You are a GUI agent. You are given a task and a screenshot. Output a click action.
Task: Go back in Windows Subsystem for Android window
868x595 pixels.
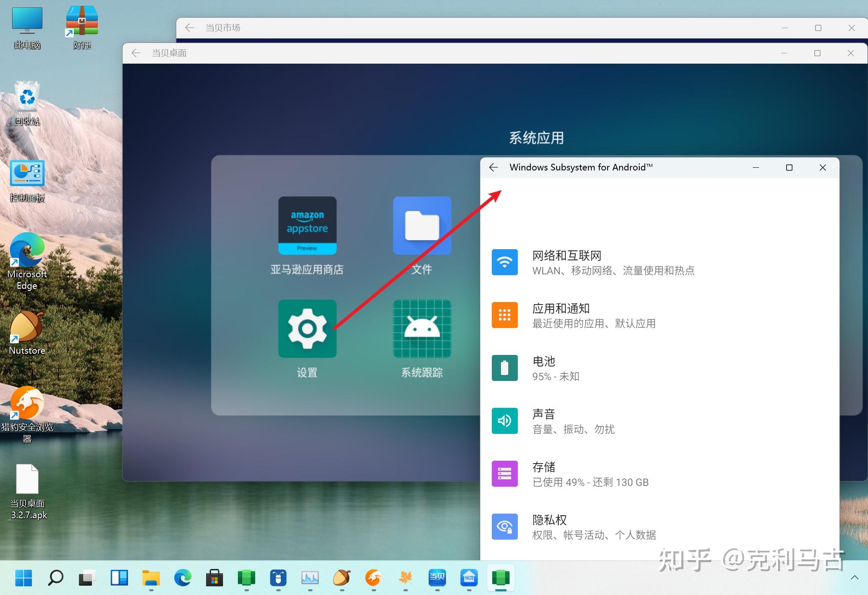click(x=493, y=167)
